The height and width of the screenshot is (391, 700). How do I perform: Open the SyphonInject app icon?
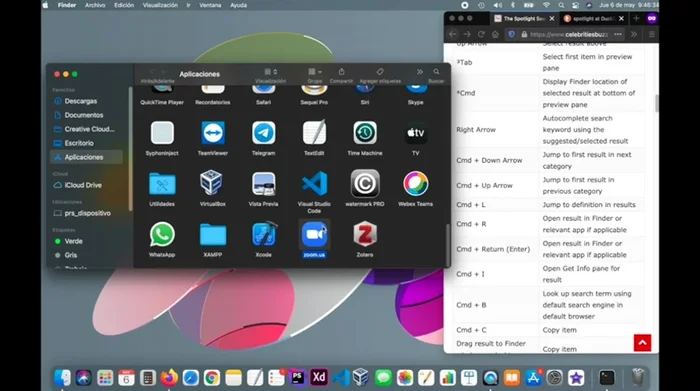click(162, 133)
